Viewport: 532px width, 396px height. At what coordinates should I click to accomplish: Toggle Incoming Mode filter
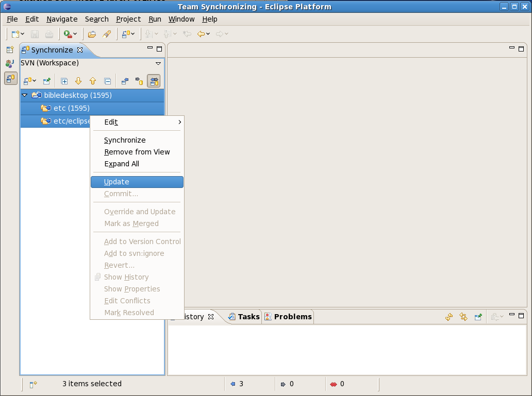pos(125,81)
